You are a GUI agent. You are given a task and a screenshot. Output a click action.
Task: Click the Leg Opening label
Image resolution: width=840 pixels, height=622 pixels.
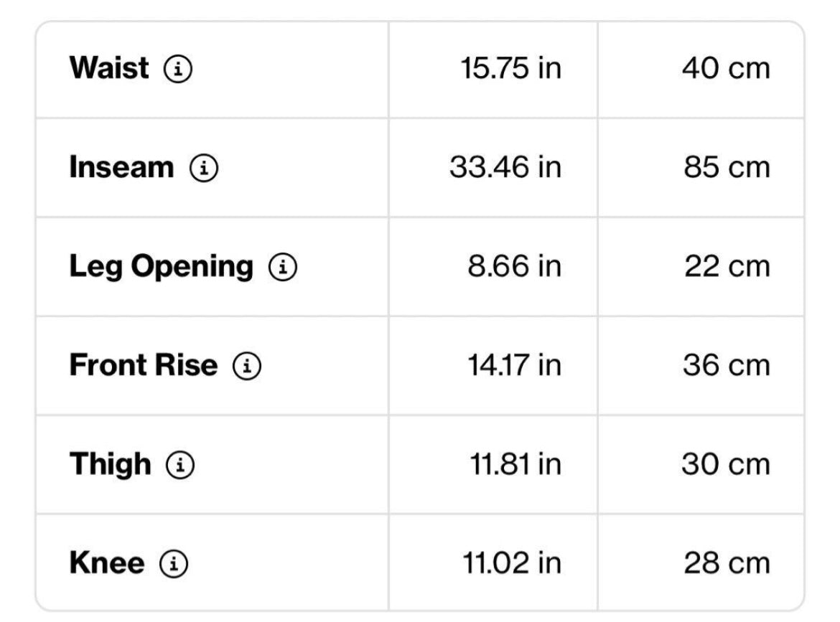point(161,267)
